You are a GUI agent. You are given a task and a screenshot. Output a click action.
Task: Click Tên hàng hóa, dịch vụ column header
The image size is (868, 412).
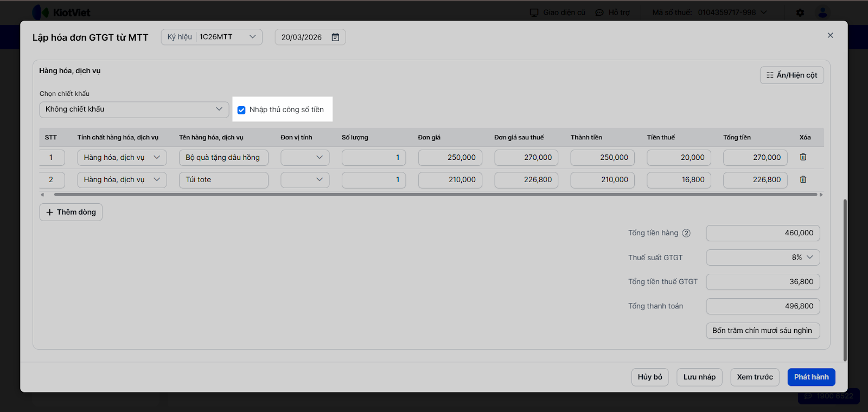point(211,138)
